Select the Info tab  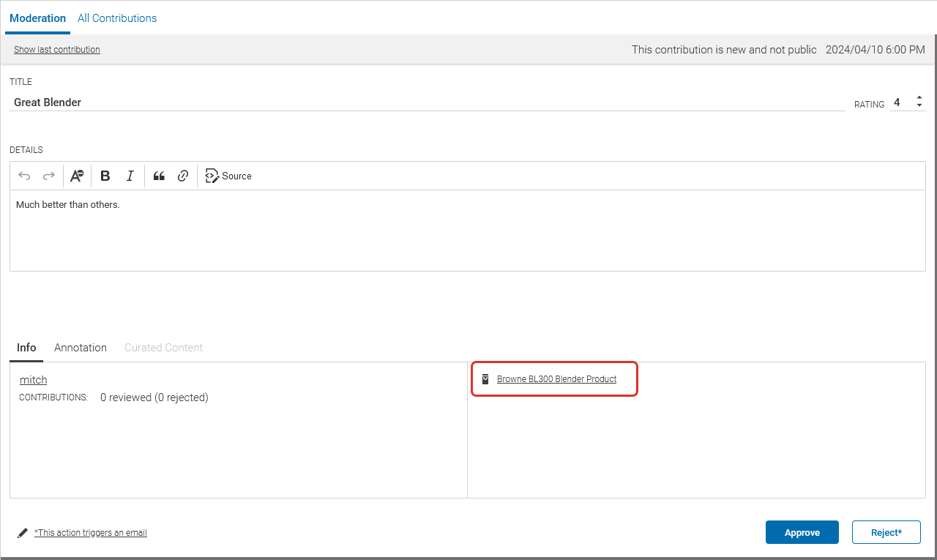point(26,347)
